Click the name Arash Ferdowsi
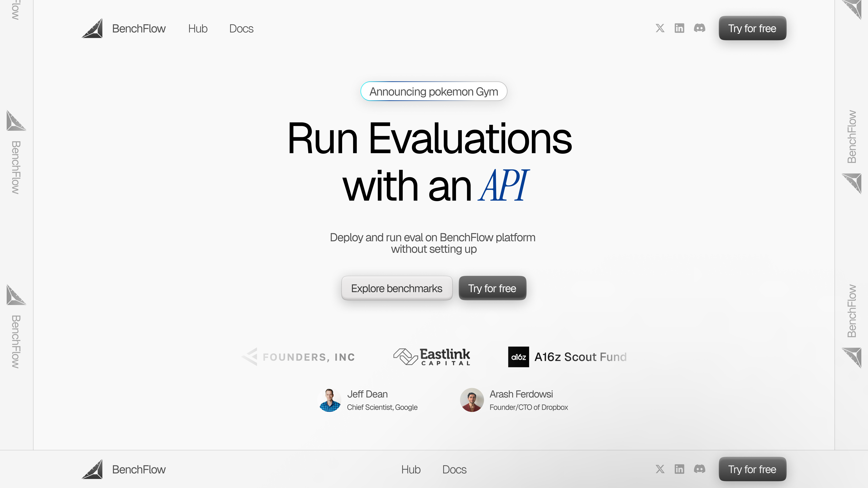Screen dimensions: 868x488 point(521,394)
